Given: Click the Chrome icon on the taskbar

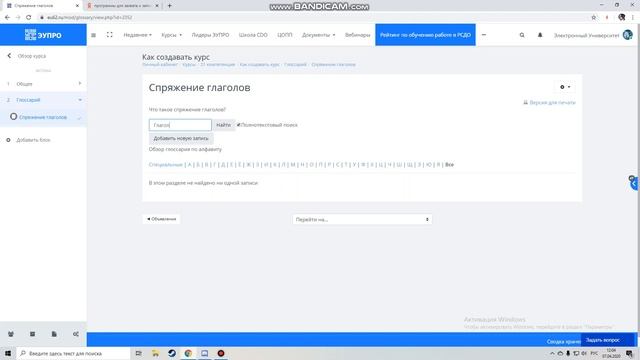Looking at the screenshot, I should (188, 353).
